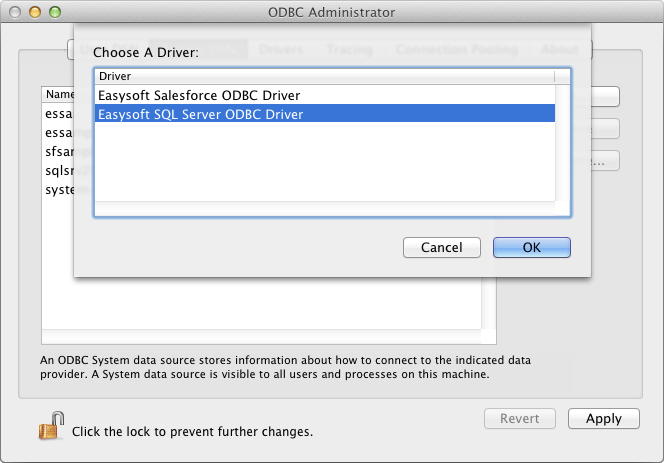This screenshot has width=664, height=463.
Task: Cancel the Choose A Driver dialog
Action: point(442,247)
